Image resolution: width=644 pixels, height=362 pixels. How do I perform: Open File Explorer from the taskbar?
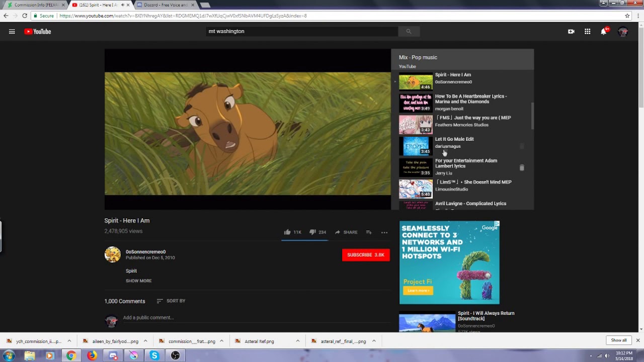click(x=30, y=355)
